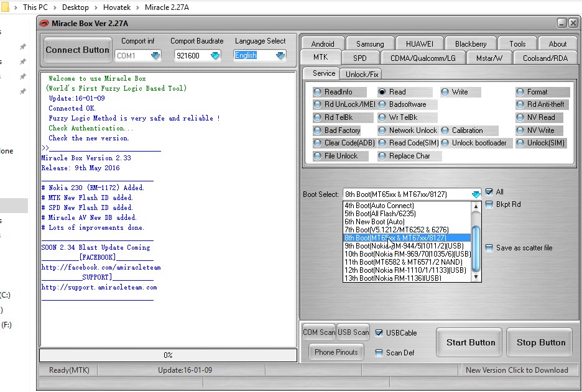Screen dimensions: 582x392
Task: Select the Calibration radio option
Action: pyautogui.click(x=469, y=130)
